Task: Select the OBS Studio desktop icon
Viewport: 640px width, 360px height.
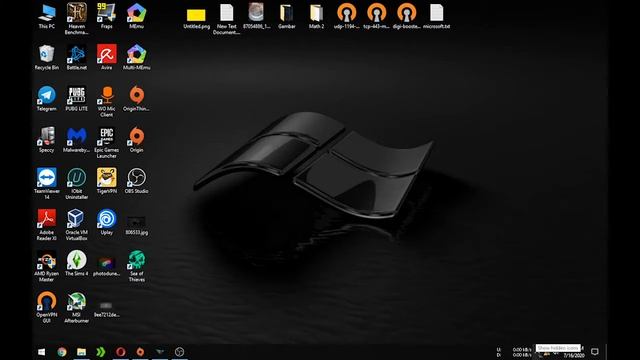Action: pyautogui.click(x=136, y=181)
